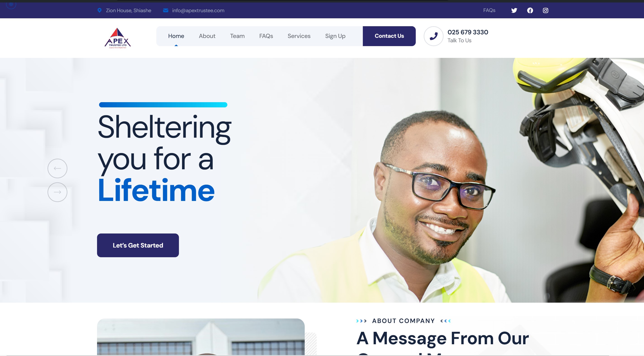Show previous slide with left arrow
The image size is (644, 356).
click(57, 168)
